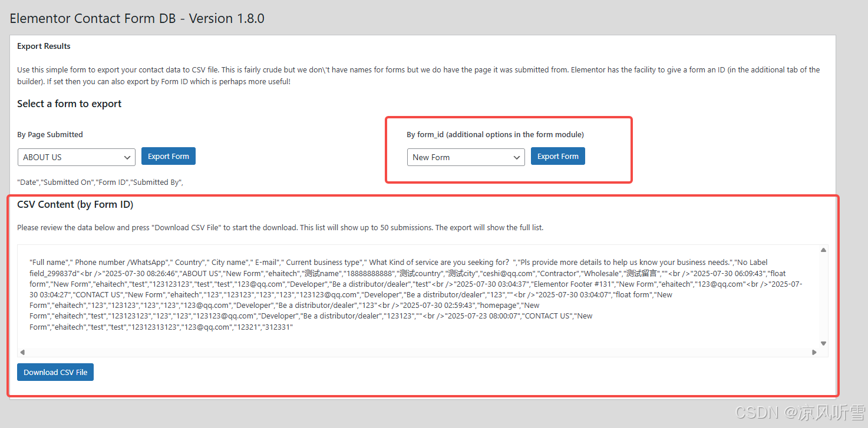Click the "Select a form to export" heading

click(70, 104)
